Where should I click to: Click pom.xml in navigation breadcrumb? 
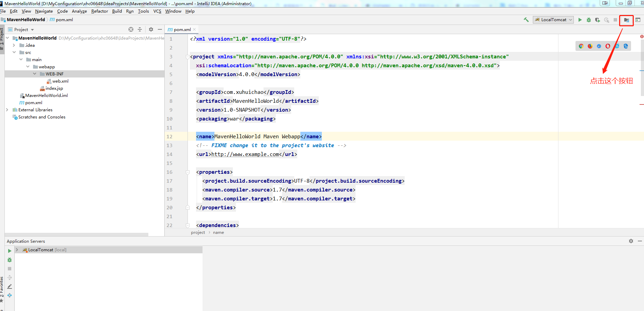pos(64,20)
